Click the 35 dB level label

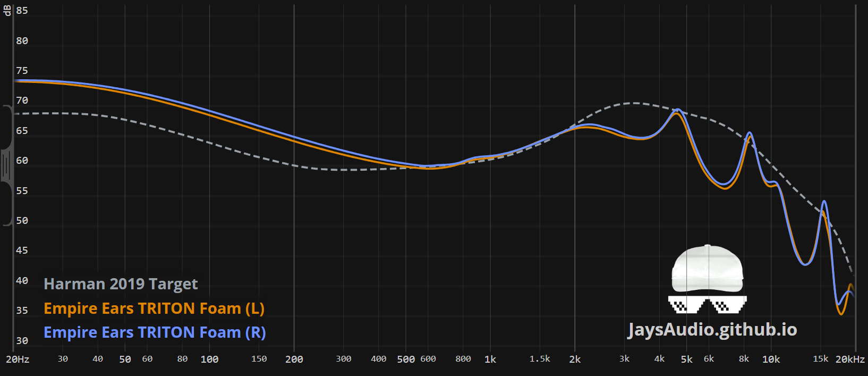[22, 310]
